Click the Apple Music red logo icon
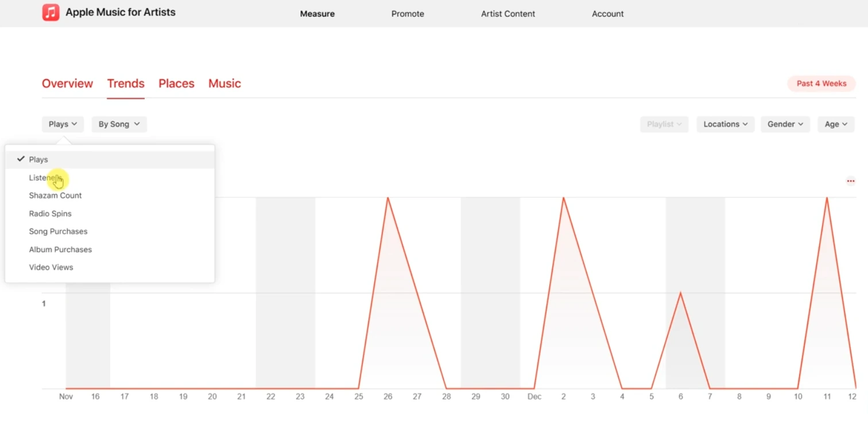 click(51, 12)
